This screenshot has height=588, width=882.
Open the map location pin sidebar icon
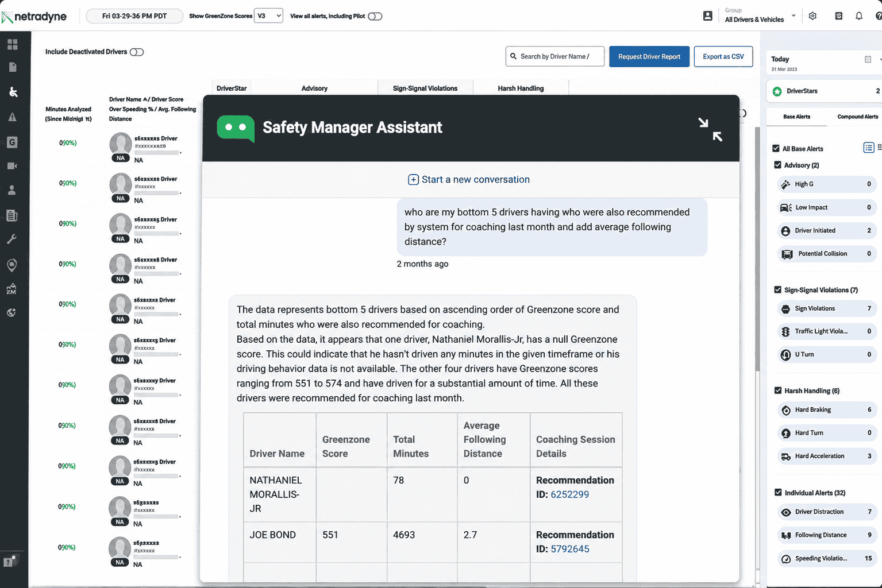pos(12,265)
